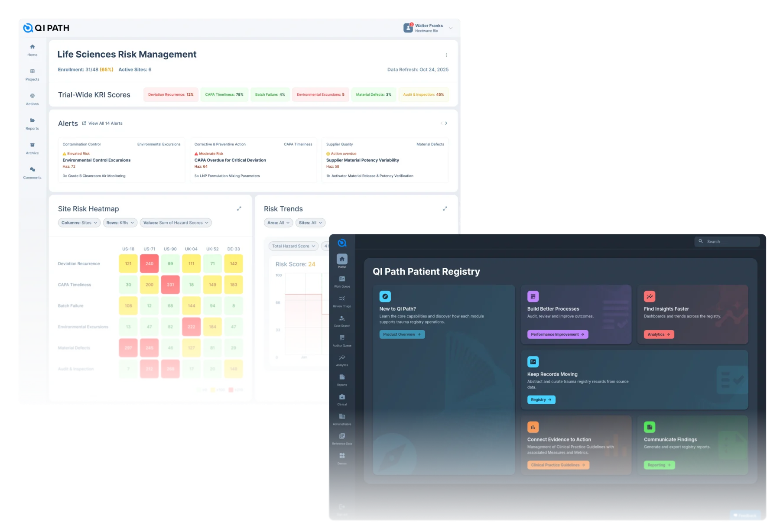Screen dimensions: 780x532
Task: Open Review Triage in the dark sidebar
Action: [x=342, y=302]
